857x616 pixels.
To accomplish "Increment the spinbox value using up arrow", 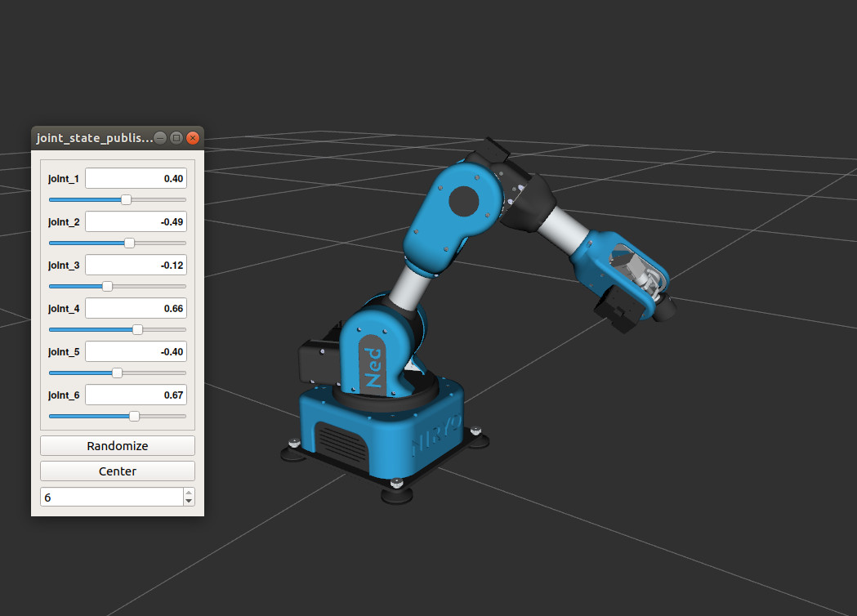I will (189, 493).
